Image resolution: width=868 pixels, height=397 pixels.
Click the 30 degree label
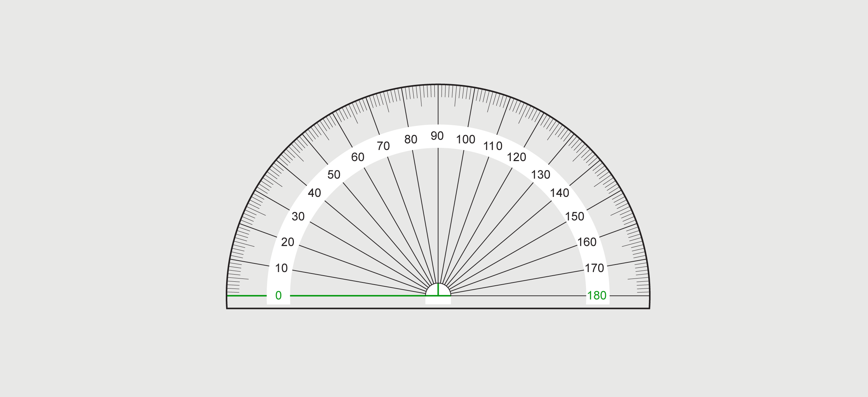coord(298,216)
